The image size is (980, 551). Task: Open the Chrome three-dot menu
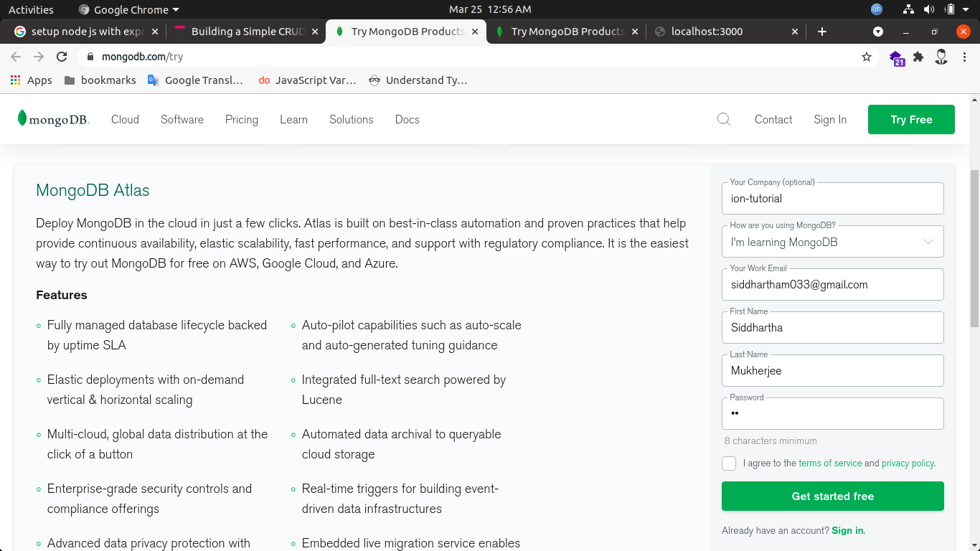(x=964, y=57)
